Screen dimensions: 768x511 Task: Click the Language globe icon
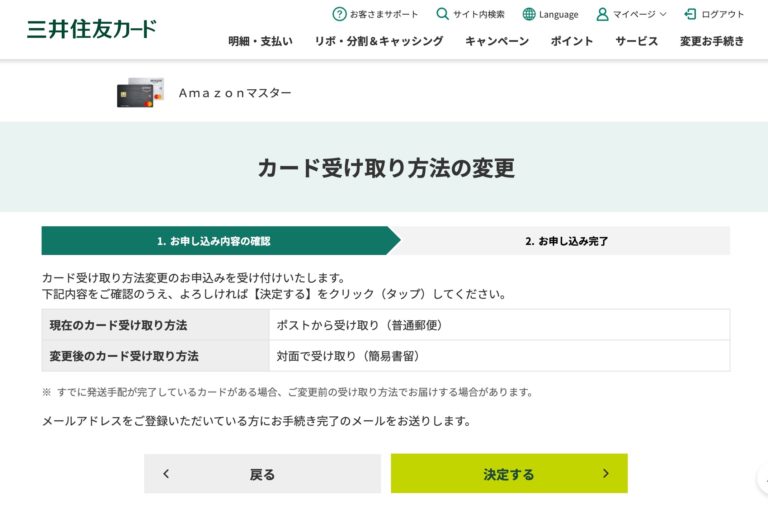529,14
